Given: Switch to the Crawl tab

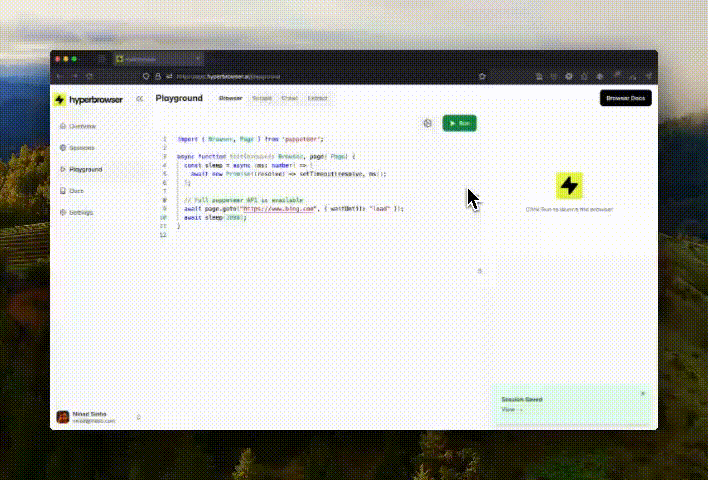Looking at the screenshot, I should [x=290, y=98].
